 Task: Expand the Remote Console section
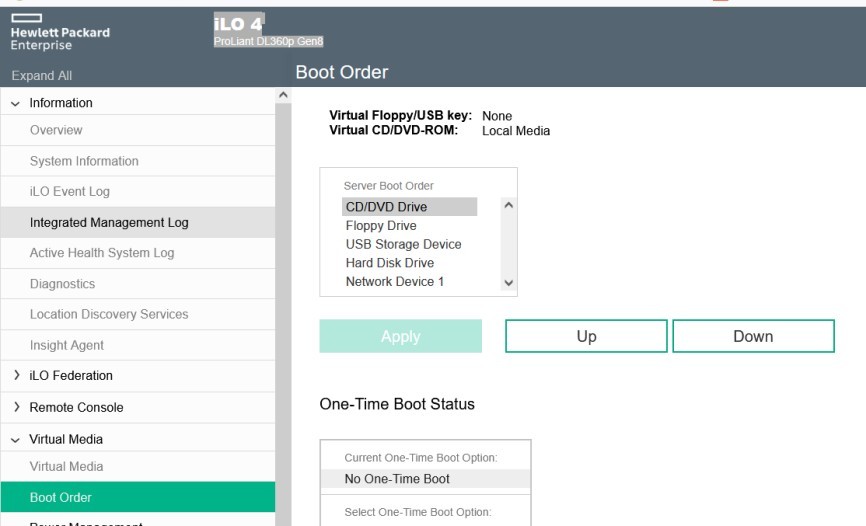coord(16,408)
